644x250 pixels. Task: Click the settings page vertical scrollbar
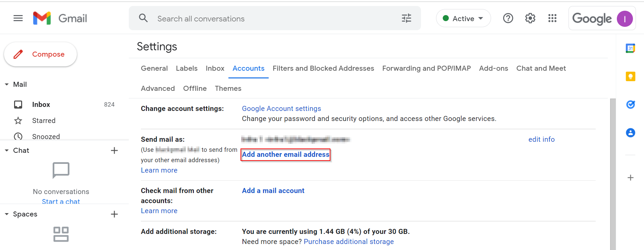point(612,174)
